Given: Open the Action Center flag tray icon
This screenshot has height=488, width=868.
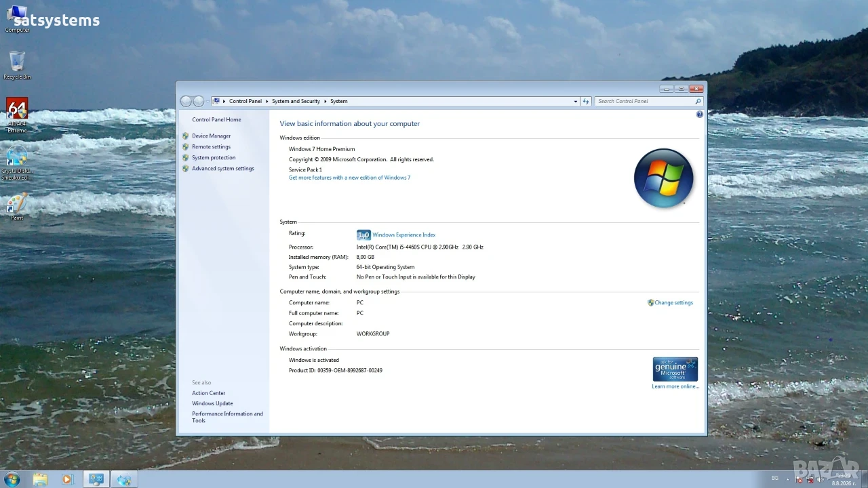Looking at the screenshot, I should tap(800, 479).
